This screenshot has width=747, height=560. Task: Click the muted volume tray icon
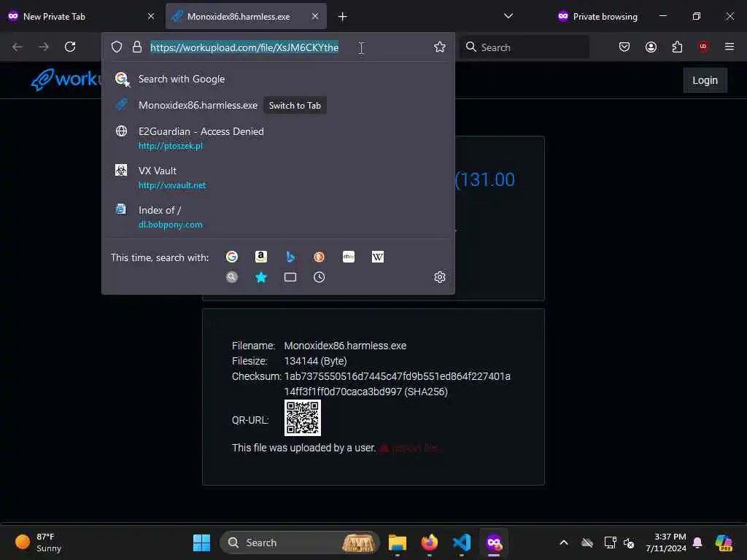pos(629,542)
